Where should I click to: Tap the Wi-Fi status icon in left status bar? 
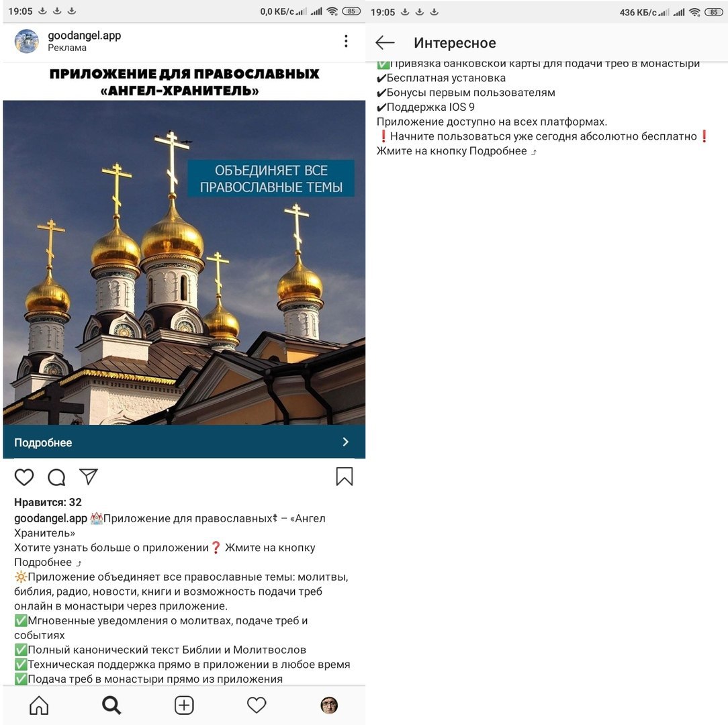pyautogui.click(x=332, y=11)
